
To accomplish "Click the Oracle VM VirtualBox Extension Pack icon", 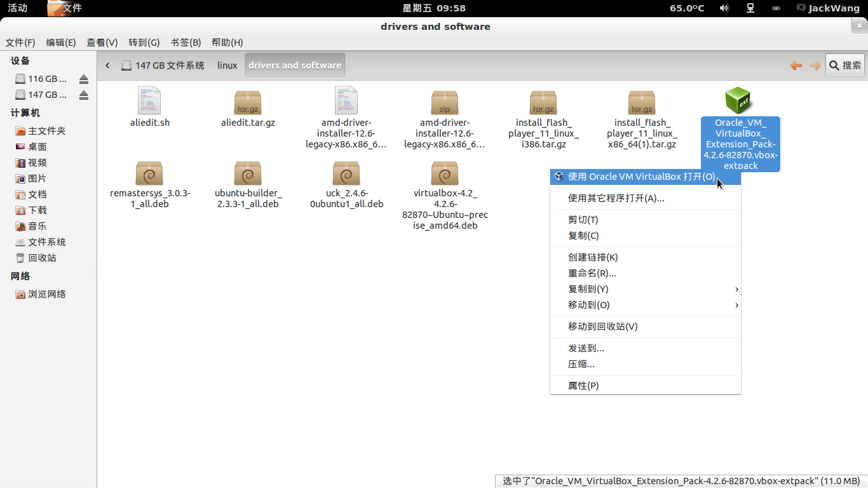I will point(739,101).
